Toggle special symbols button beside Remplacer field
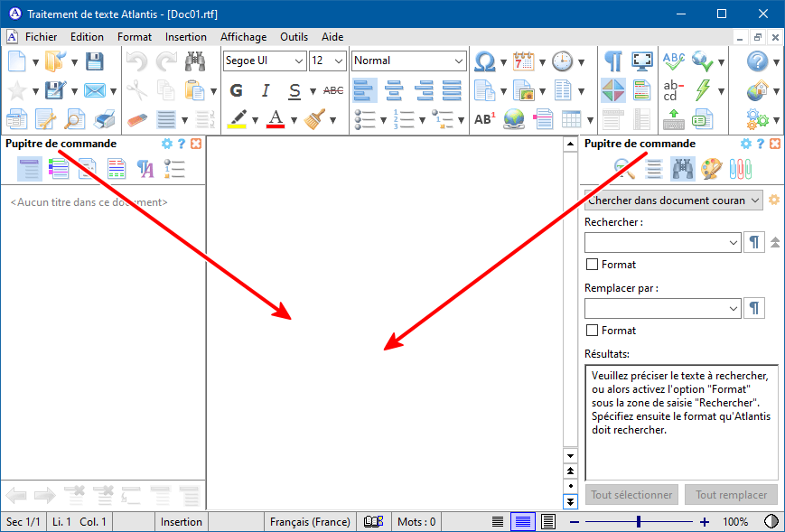This screenshot has width=785, height=532. click(754, 308)
